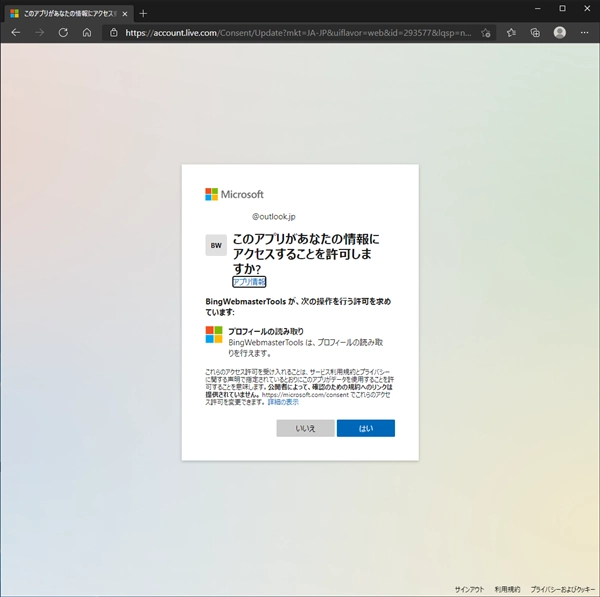Open the browser profile avatar
600x597 pixels.
(559, 33)
